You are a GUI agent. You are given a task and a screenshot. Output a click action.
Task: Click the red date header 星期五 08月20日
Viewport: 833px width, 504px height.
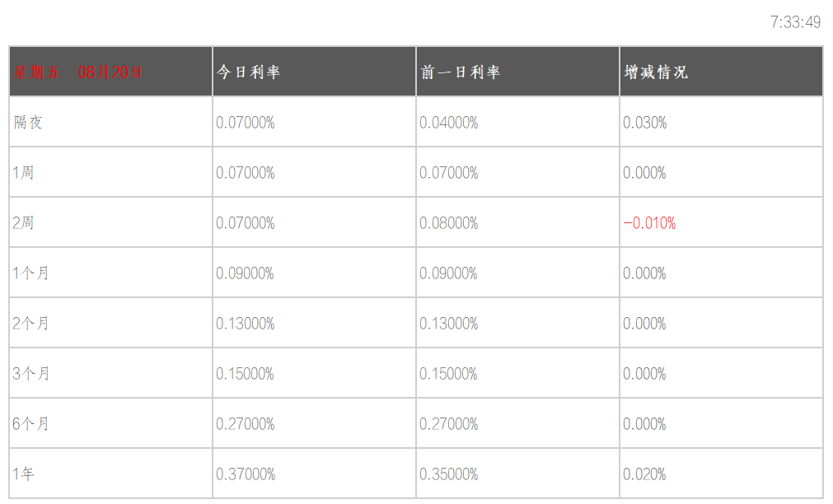(77, 72)
